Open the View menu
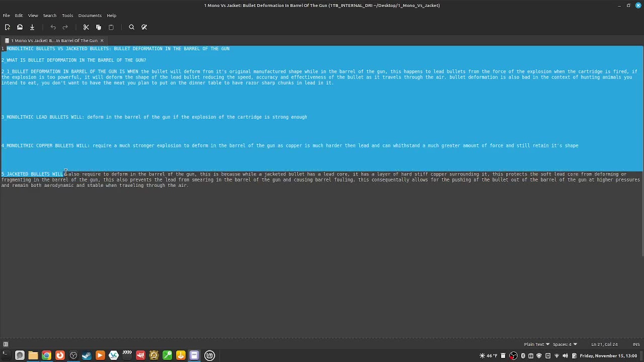 (33, 16)
